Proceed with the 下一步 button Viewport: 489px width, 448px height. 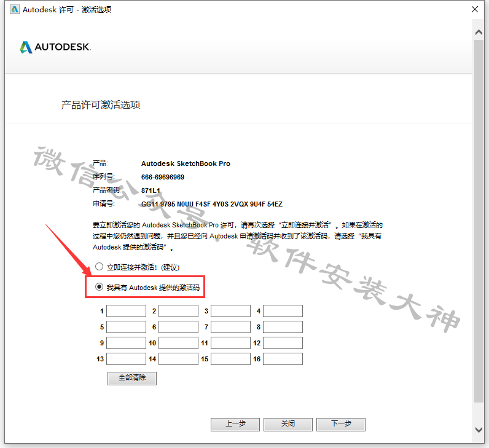click(x=341, y=424)
